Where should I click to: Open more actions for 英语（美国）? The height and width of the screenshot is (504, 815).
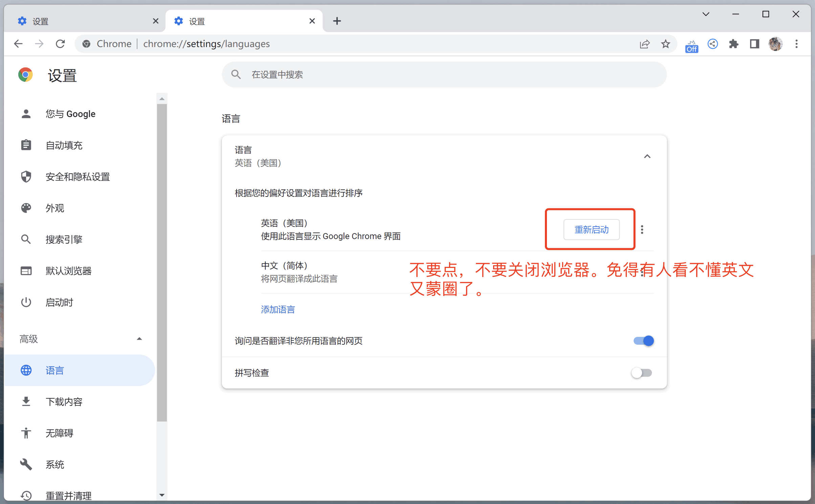[642, 230]
